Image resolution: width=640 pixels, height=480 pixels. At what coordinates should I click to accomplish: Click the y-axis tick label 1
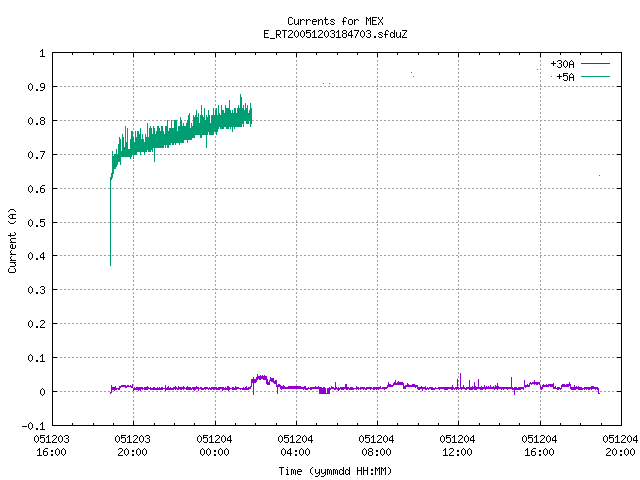pos(42,53)
